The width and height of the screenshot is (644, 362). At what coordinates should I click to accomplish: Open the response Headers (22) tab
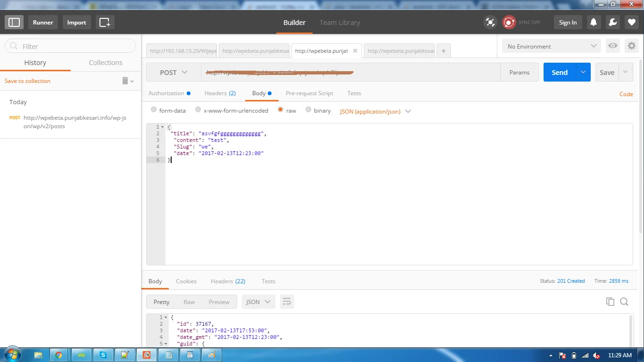[x=228, y=281]
